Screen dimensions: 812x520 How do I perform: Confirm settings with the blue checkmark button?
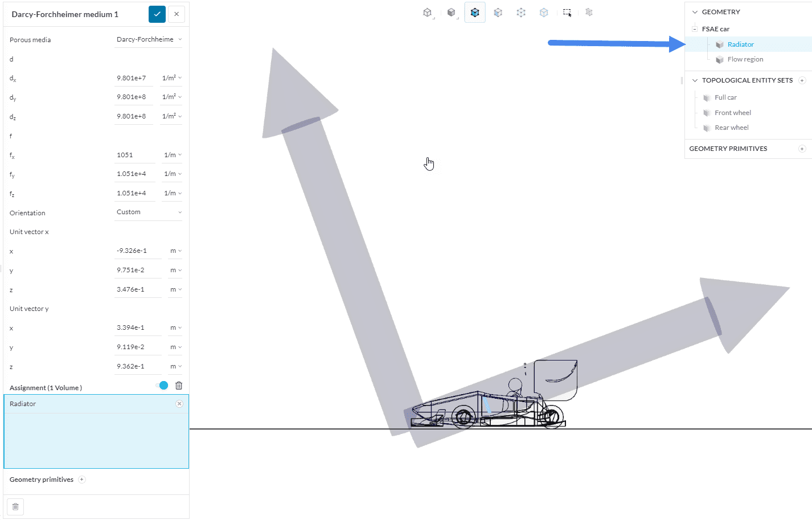click(157, 14)
